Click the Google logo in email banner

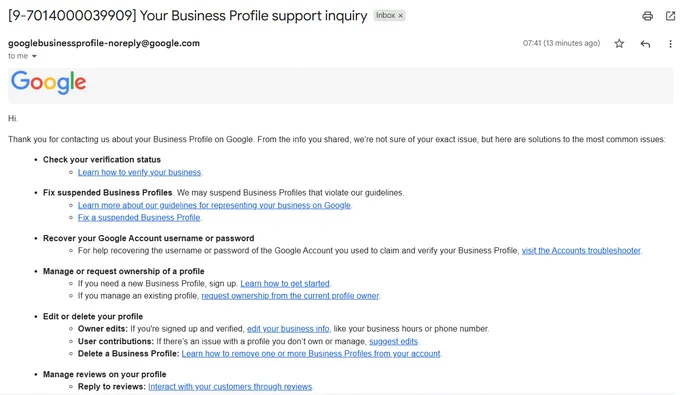(48, 82)
